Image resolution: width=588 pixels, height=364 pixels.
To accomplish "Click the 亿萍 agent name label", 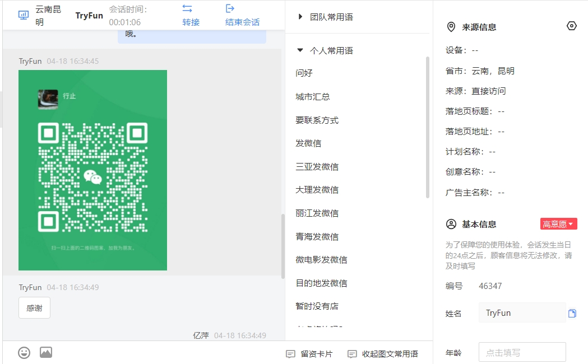I will point(201,335).
